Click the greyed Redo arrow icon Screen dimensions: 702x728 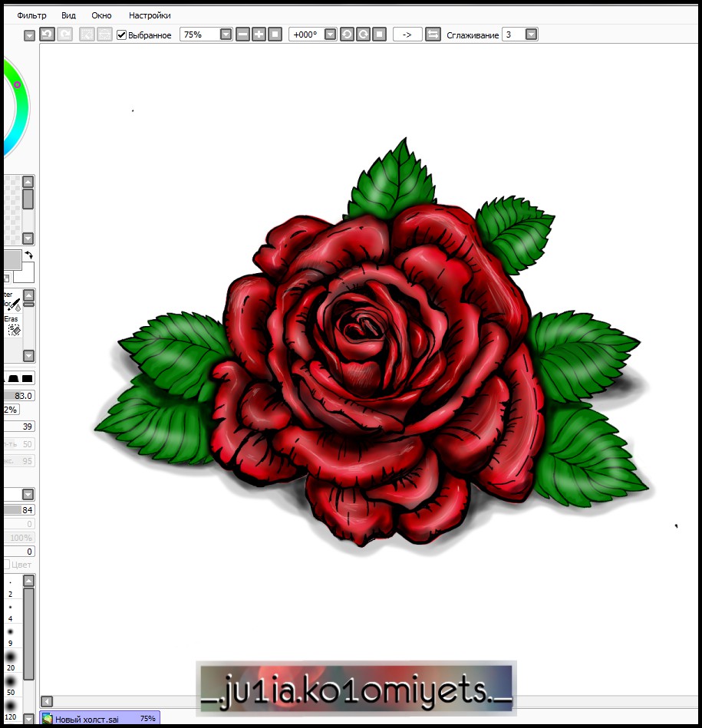(x=64, y=35)
